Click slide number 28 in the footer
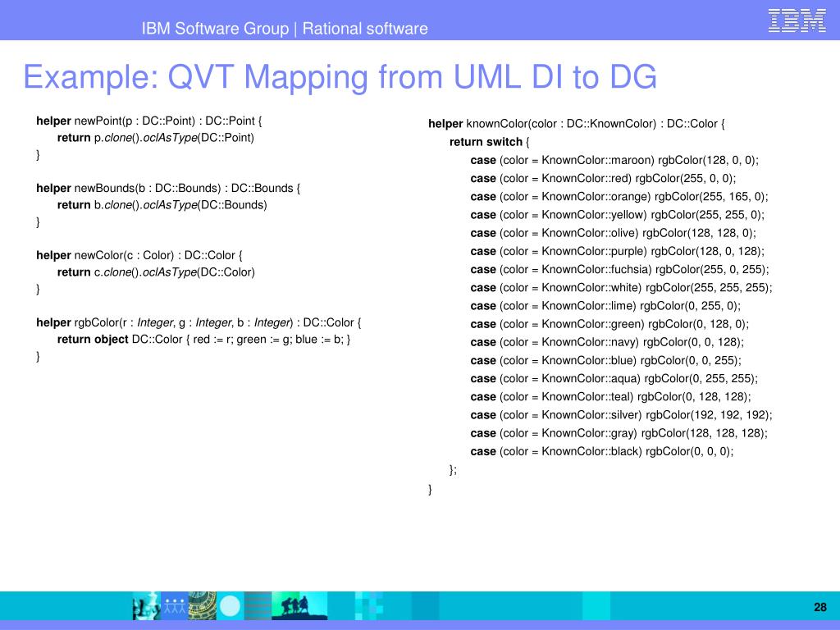Image resolution: width=840 pixels, height=630 pixels. [820, 608]
